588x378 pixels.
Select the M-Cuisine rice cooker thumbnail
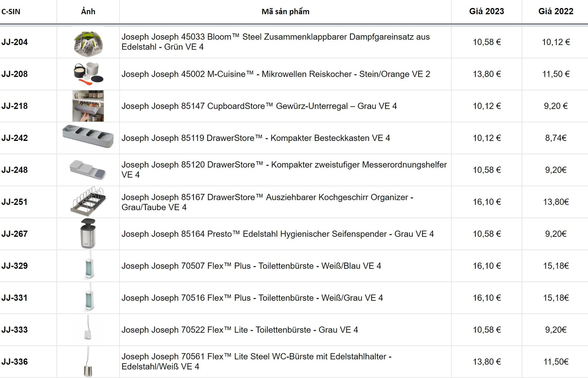point(88,74)
